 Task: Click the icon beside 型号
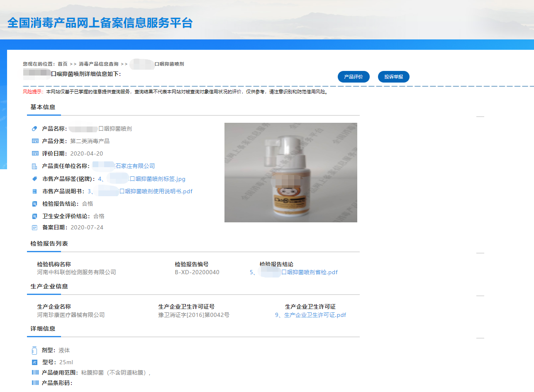35,363
